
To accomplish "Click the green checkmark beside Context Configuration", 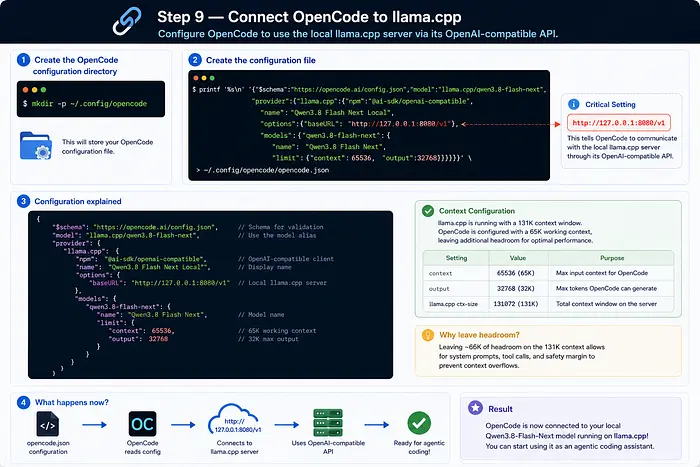I will coord(428,211).
